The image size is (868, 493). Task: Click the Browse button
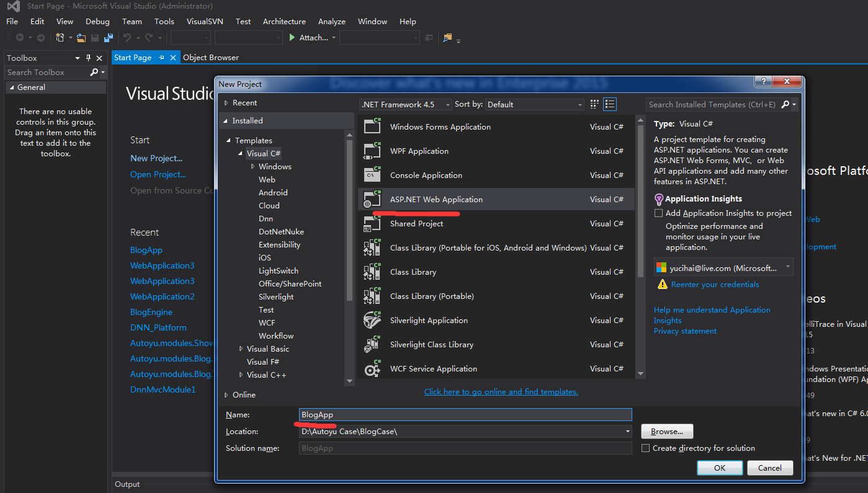click(667, 431)
